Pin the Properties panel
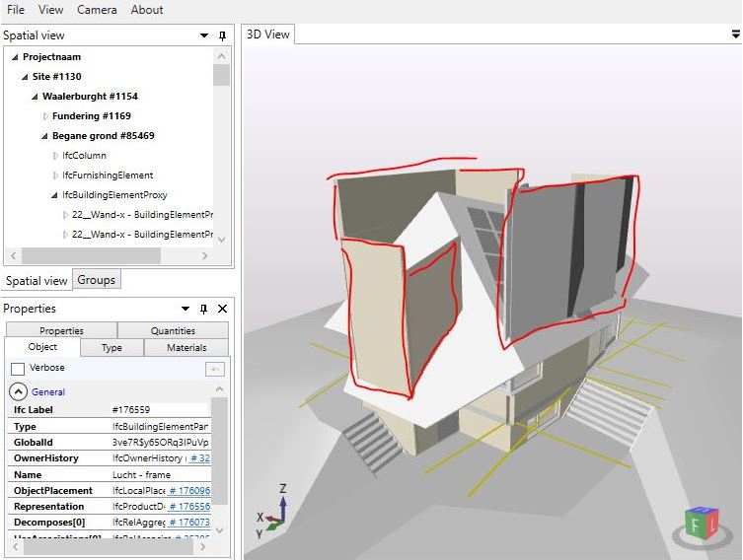743x560 pixels. point(203,309)
